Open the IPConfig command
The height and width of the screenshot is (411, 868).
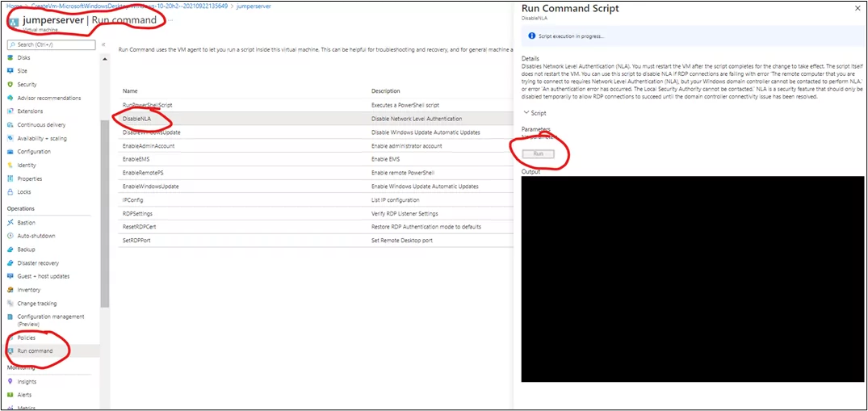[133, 199]
